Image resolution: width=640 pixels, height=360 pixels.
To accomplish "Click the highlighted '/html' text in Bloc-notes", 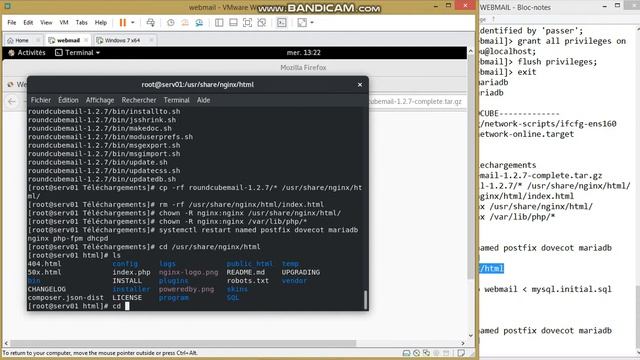I will click(x=491, y=268).
